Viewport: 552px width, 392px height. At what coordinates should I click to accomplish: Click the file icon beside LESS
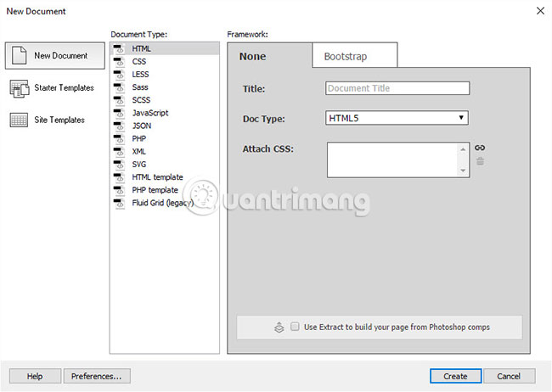coord(119,75)
